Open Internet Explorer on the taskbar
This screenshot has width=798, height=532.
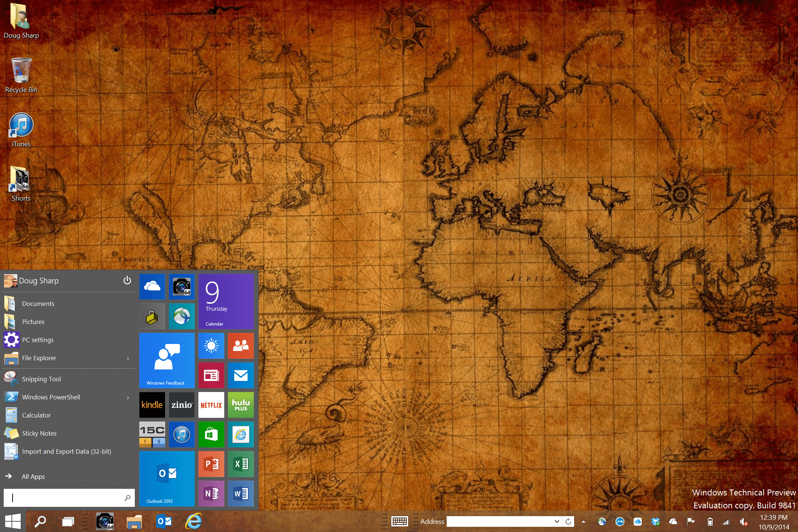[x=194, y=521]
